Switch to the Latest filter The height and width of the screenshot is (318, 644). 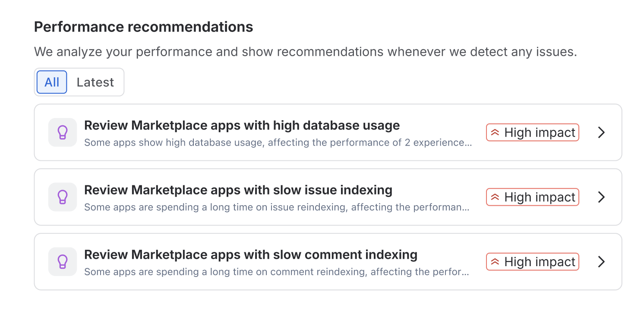[95, 82]
